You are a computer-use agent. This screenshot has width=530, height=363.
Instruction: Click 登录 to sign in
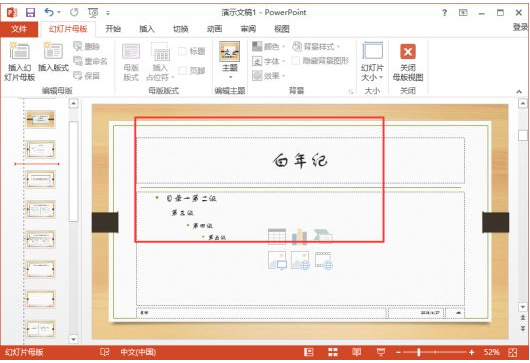tap(521, 27)
